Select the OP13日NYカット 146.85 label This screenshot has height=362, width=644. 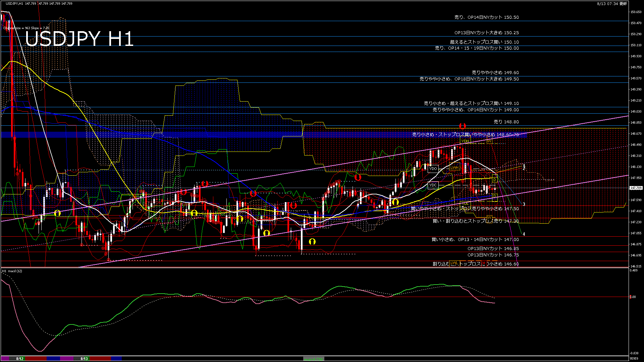pyautogui.click(x=493, y=249)
